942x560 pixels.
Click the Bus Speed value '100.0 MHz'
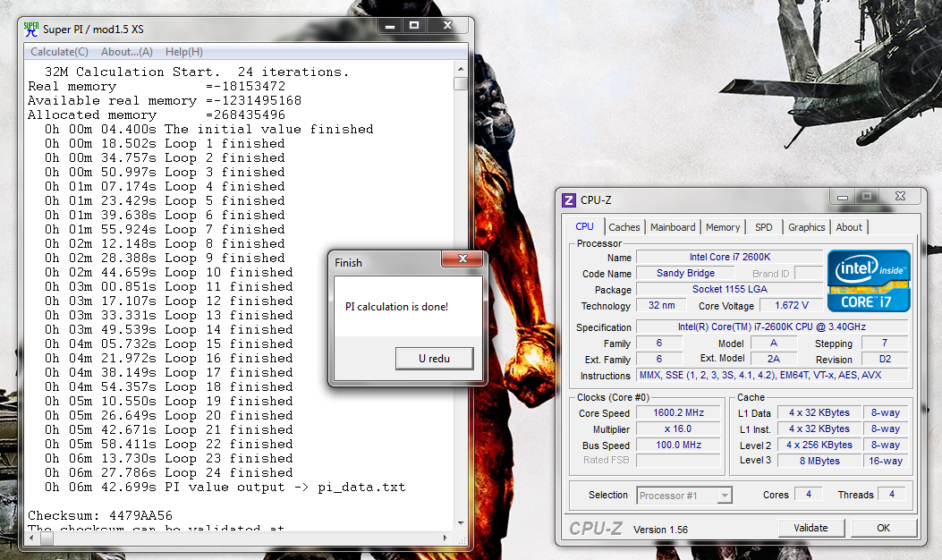(678, 445)
